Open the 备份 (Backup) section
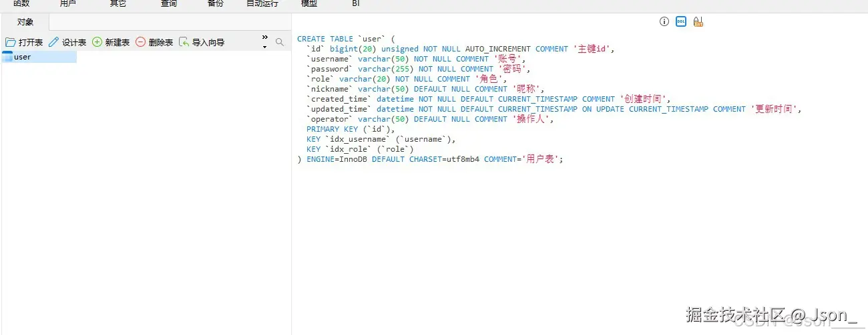 click(215, 3)
